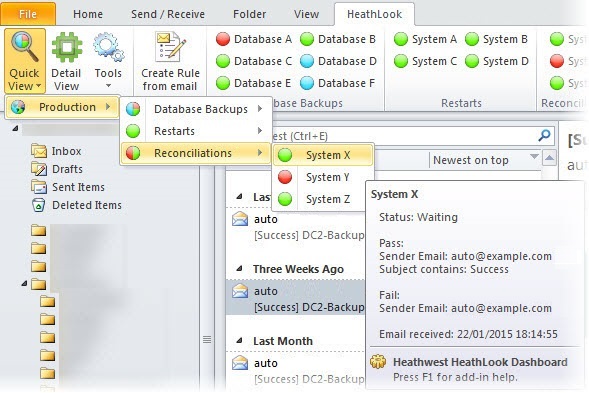The height and width of the screenshot is (393, 589).
Task: Click the Heathwest HeathLook Dashboard gear icon
Action: pos(378,362)
